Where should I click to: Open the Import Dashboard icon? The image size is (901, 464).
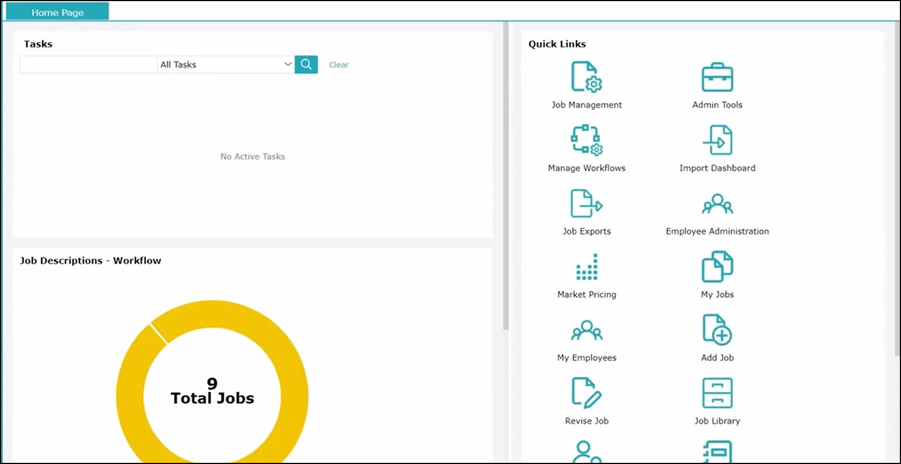point(717,141)
